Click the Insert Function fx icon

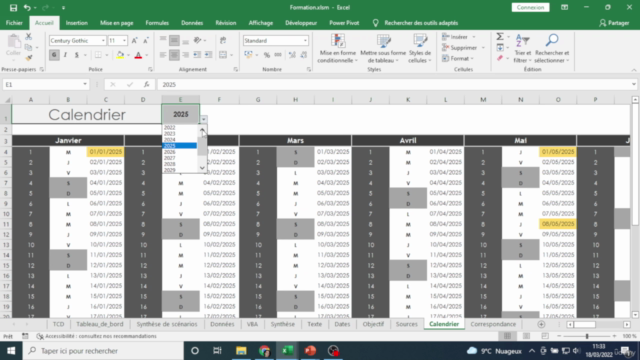click(x=147, y=84)
